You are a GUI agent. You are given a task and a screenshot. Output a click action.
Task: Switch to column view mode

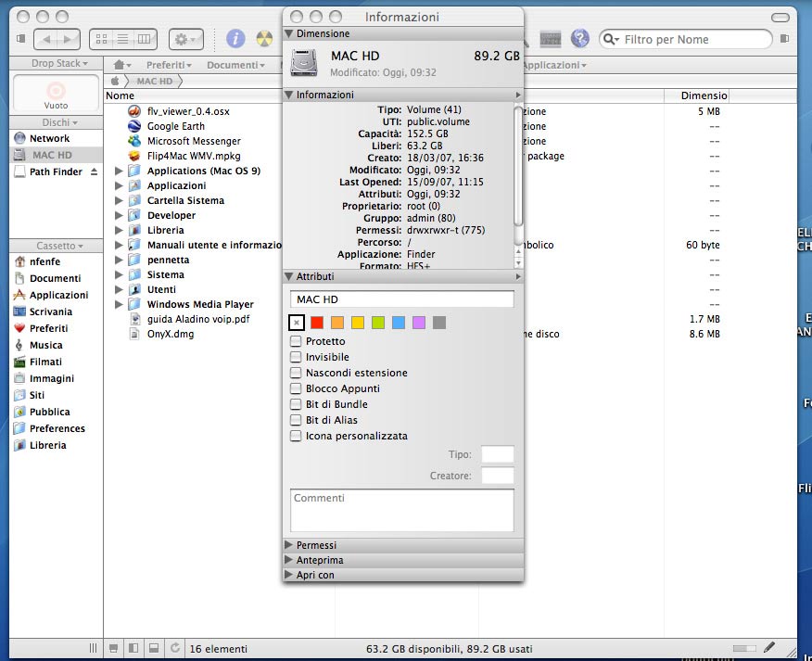pyautogui.click(x=144, y=39)
